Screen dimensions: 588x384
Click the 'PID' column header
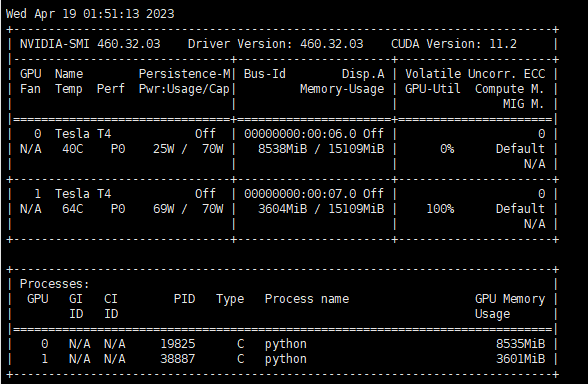tap(184, 299)
